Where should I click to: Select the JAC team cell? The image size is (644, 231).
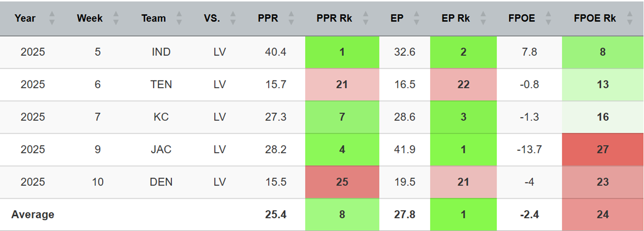point(161,150)
